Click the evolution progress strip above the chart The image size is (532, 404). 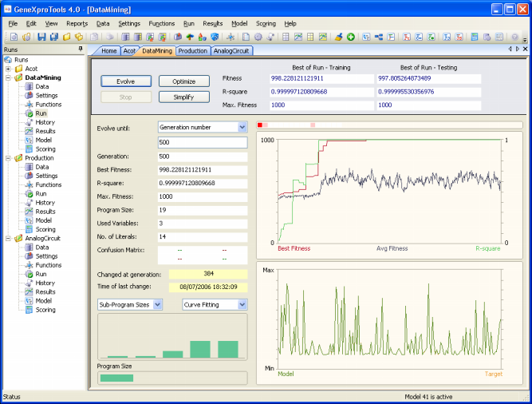(389, 125)
